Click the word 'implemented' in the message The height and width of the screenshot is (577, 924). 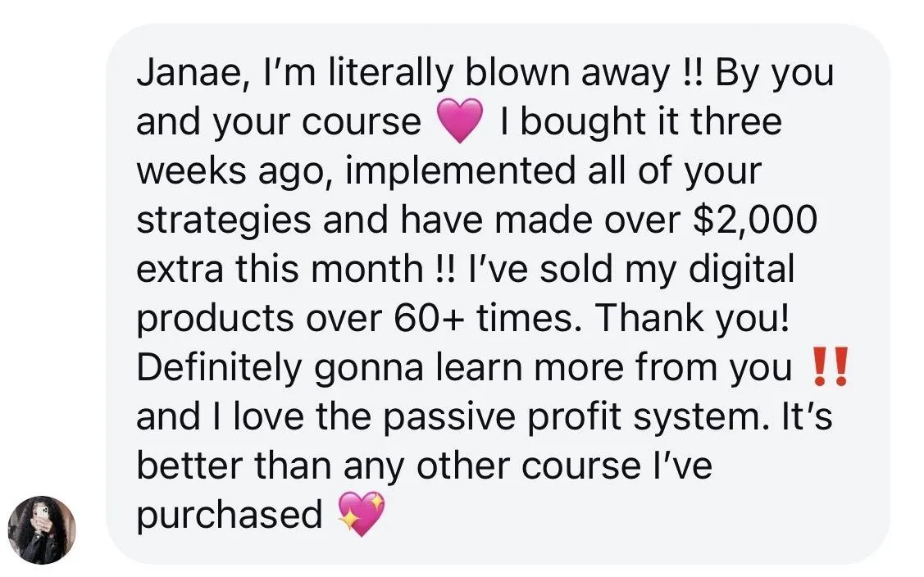[460, 172]
